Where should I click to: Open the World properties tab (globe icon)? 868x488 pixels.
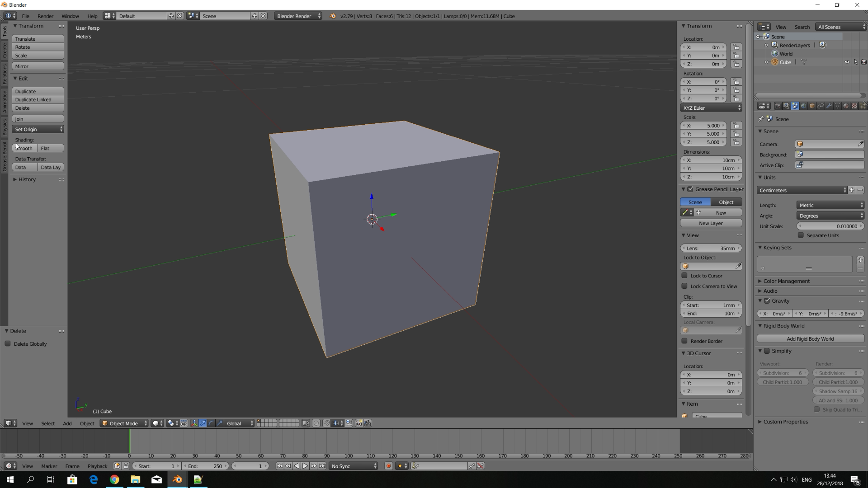point(803,106)
